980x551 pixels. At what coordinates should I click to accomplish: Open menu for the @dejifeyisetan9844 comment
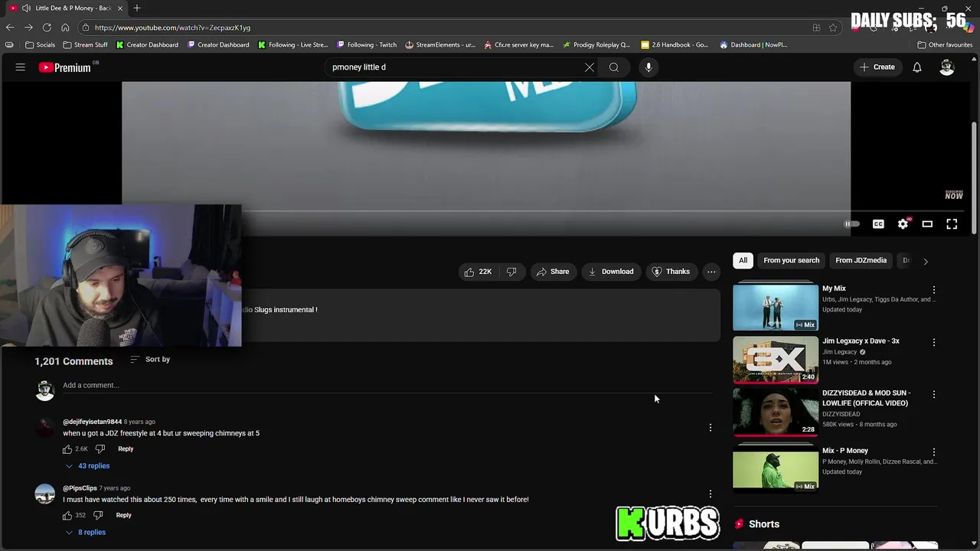(x=710, y=428)
